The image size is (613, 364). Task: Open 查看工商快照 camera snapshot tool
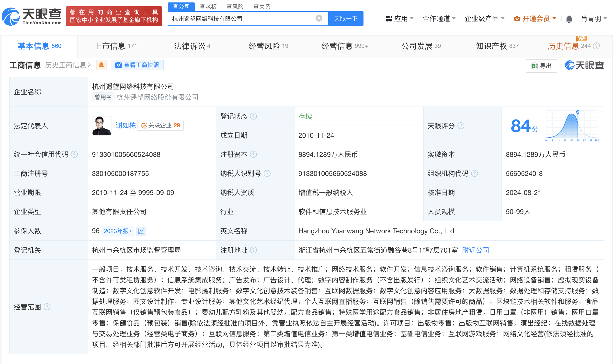tap(137, 65)
